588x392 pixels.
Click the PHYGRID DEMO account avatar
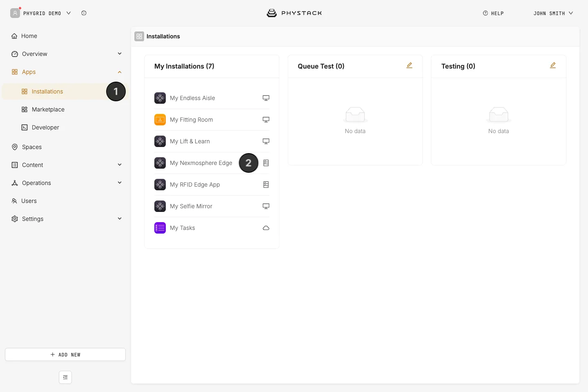15,13
